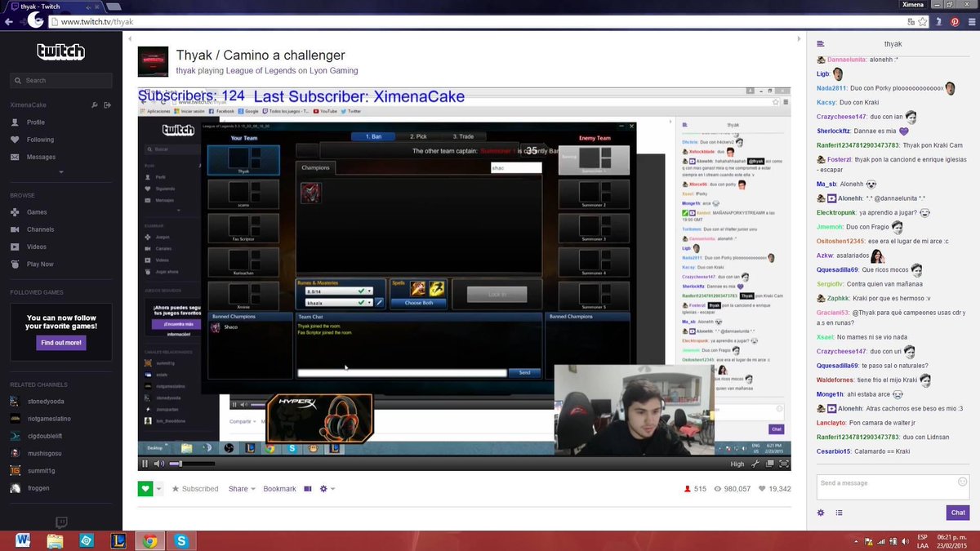Click the Bookmark link
Image resolution: width=980 pixels, height=551 pixels.
point(279,489)
